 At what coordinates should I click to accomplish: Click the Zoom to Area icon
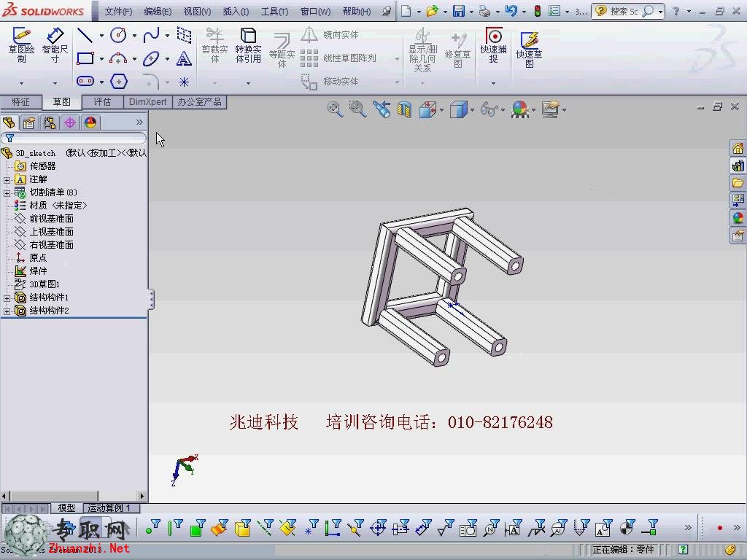[x=357, y=109]
